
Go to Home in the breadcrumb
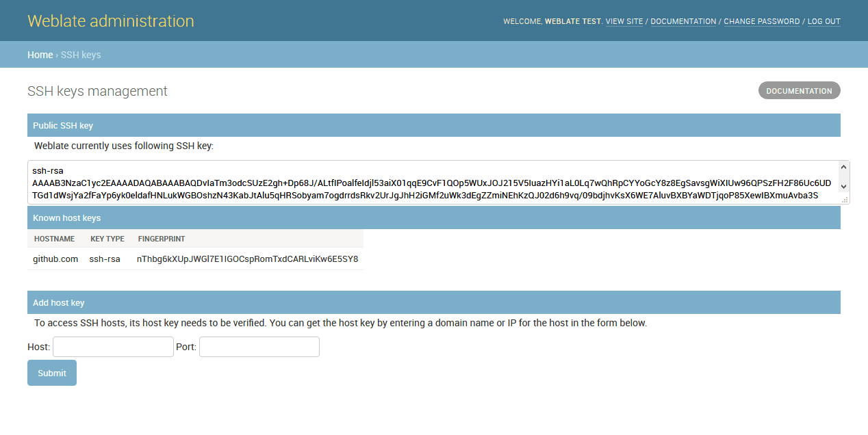click(x=40, y=55)
